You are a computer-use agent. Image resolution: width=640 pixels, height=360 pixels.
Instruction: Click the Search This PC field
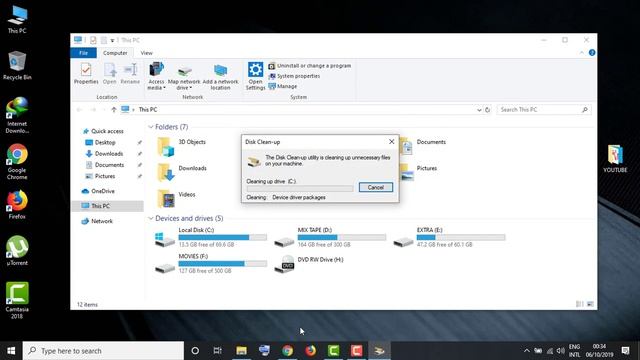(543, 110)
